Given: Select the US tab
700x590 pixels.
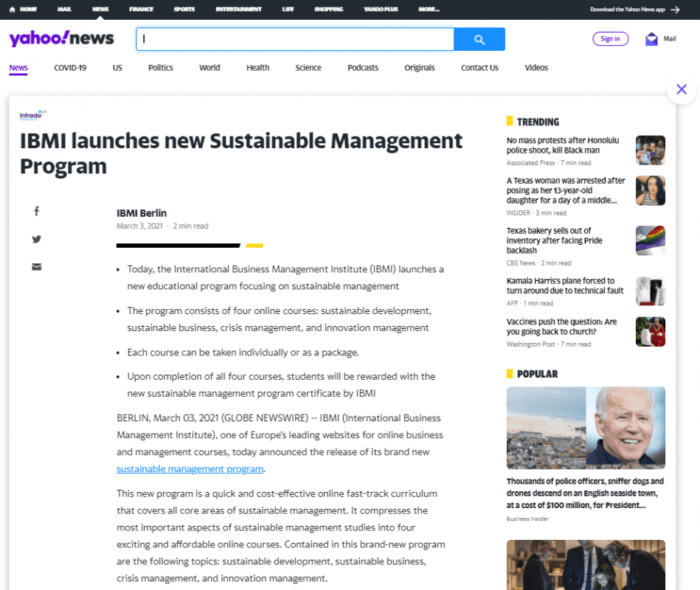Looking at the screenshot, I should (117, 68).
